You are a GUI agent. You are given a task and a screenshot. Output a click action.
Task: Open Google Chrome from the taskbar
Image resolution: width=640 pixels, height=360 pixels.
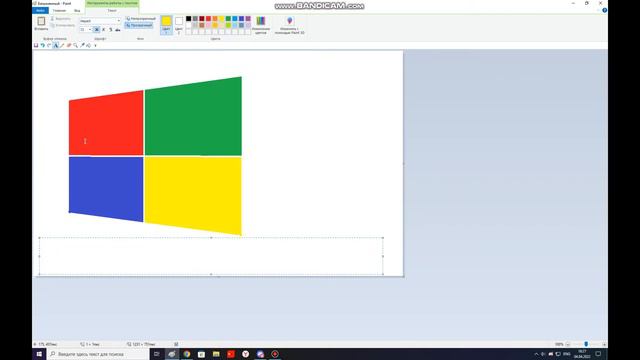pos(187,354)
